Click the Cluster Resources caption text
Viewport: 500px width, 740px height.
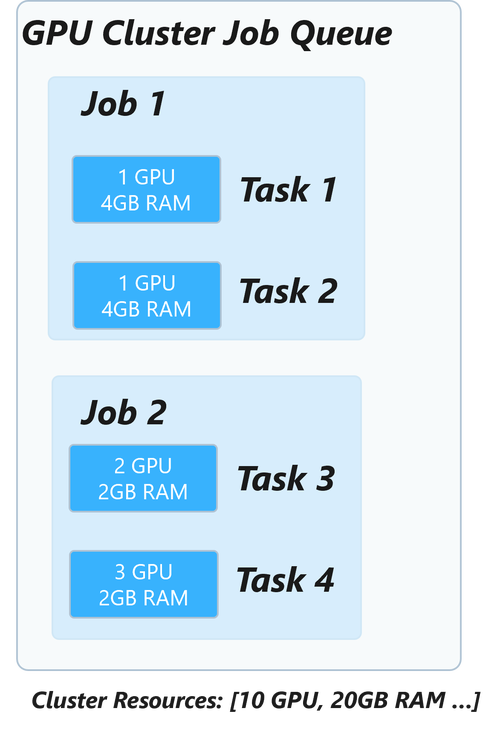[x=255, y=700]
